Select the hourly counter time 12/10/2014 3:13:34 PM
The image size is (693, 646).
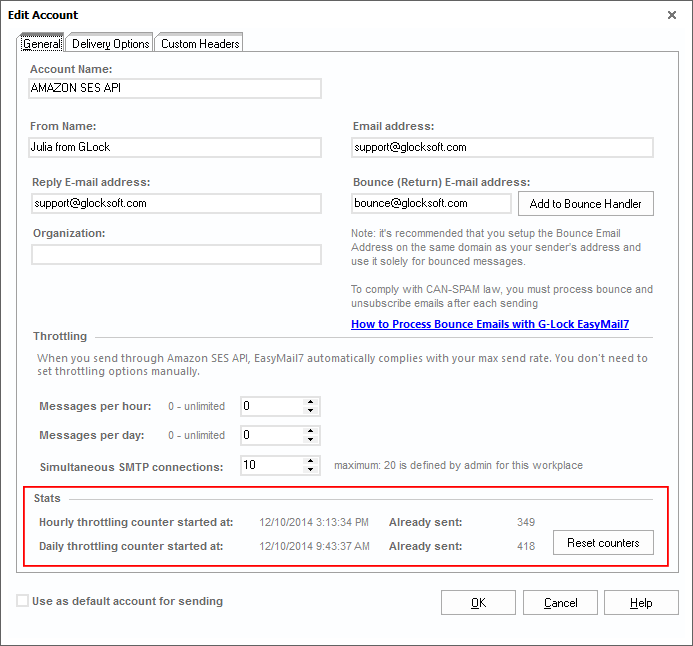click(x=314, y=522)
